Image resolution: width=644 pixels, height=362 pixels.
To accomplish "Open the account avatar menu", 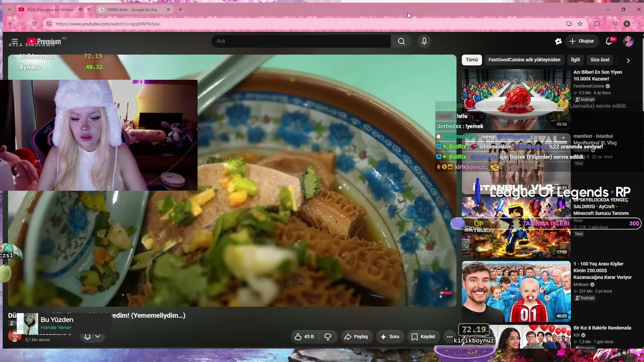I will pos(628,41).
